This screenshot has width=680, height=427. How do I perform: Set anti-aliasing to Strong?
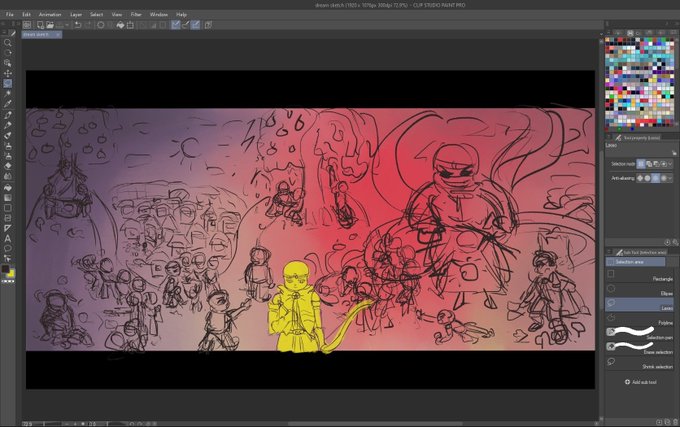(663, 178)
